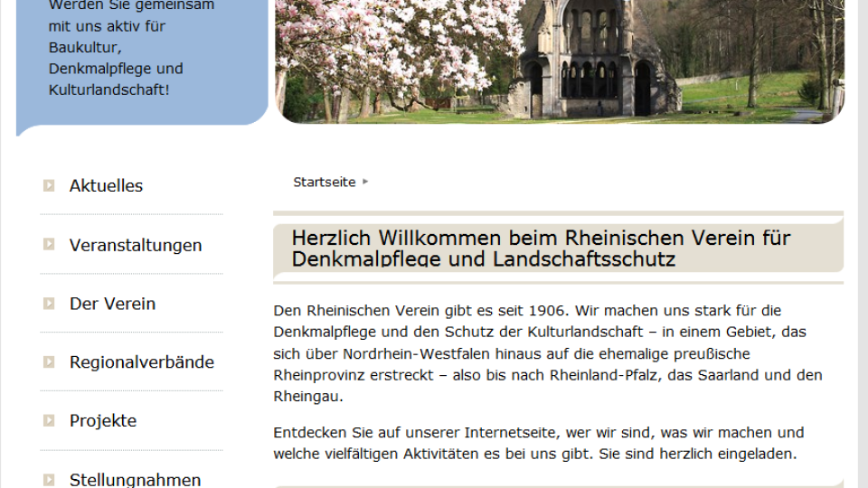Open the Der Verein page
This screenshot has width=868, height=488.
112,304
